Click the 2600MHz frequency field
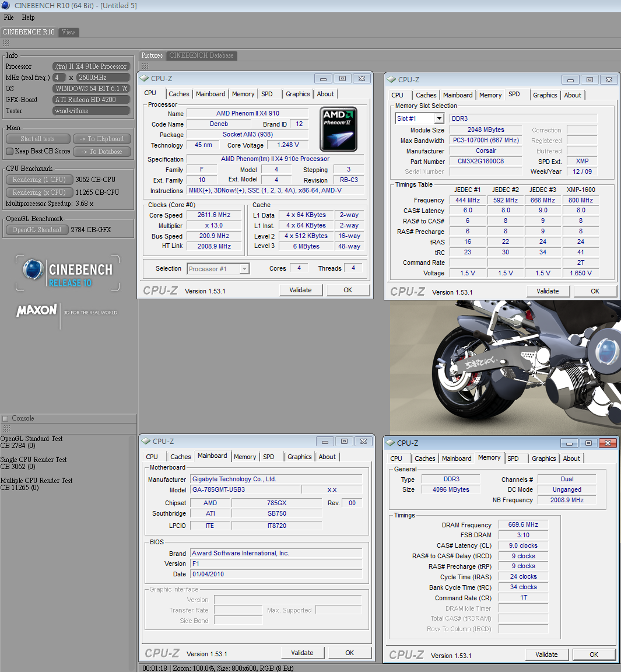Screen dimensions: 621x672 [103, 78]
